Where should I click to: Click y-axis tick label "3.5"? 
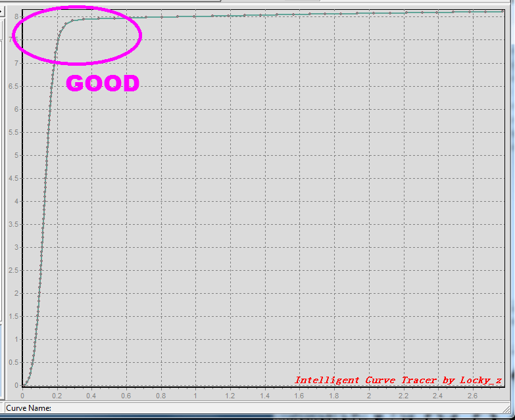tap(14, 224)
